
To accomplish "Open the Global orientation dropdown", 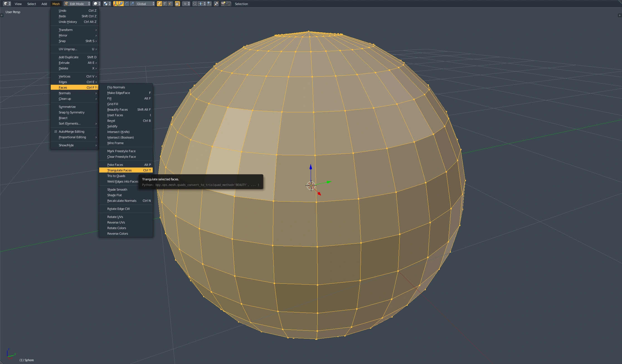I will pos(145,4).
